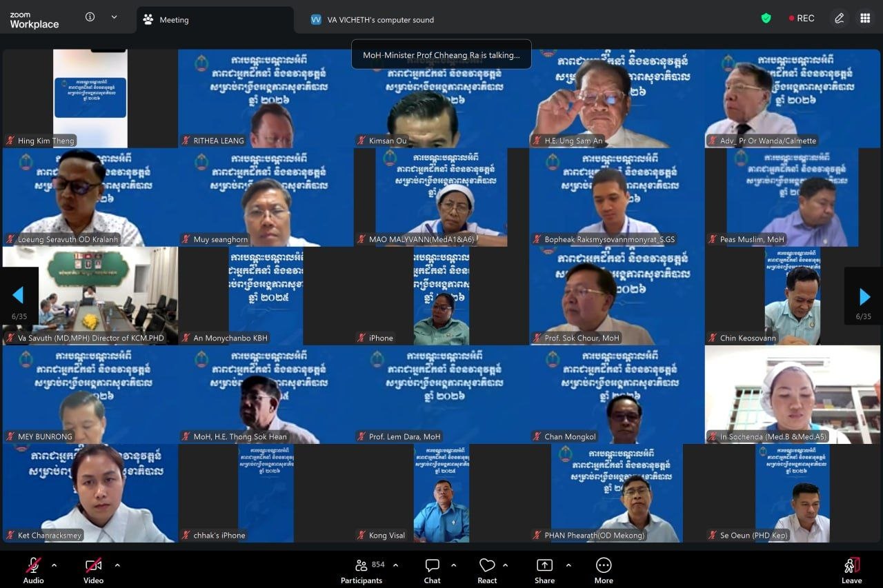
Task: Select MEY BUNRONG's video tile
Action: [90, 394]
